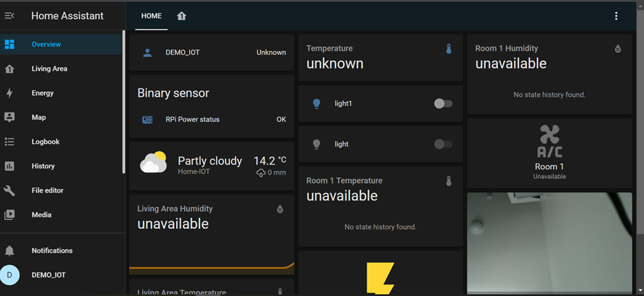Viewport: 644px width, 296px height.
Task: Open the Temperature unknown sensor card
Action: 381,58
